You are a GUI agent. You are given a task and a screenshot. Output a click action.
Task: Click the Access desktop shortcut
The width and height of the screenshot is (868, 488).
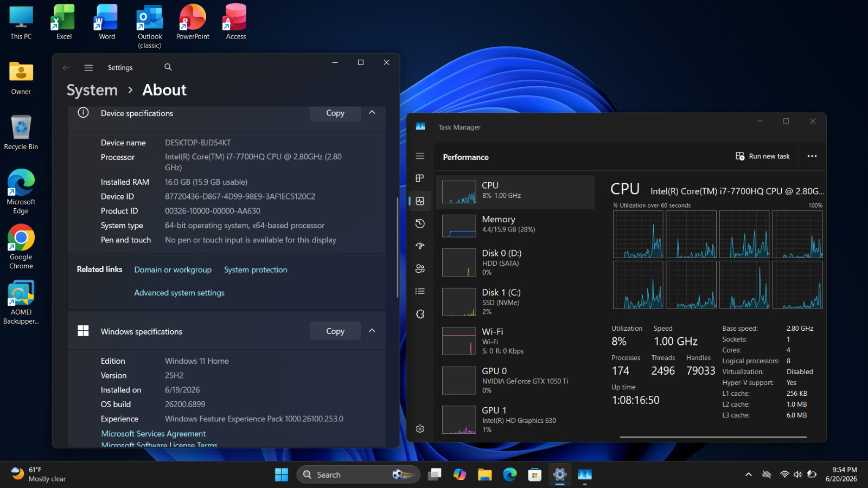tap(236, 23)
